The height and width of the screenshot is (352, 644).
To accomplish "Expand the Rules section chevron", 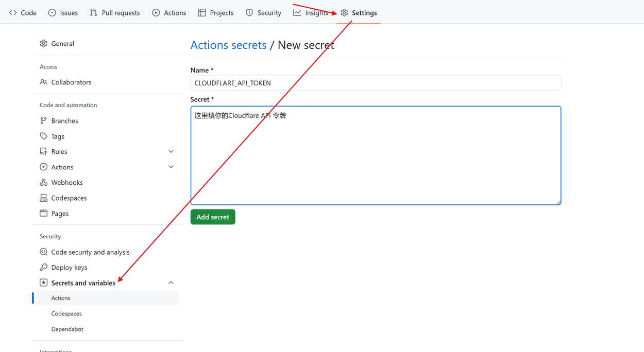I will tap(171, 151).
